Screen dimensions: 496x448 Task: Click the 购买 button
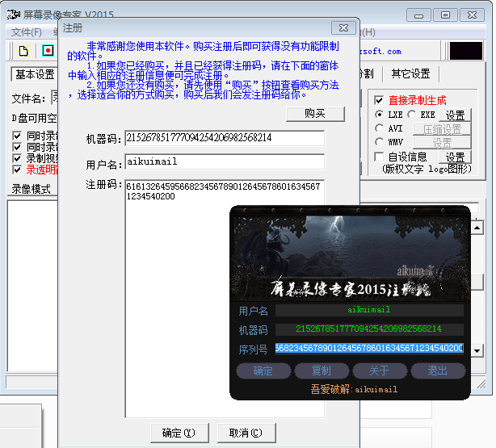pos(315,114)
